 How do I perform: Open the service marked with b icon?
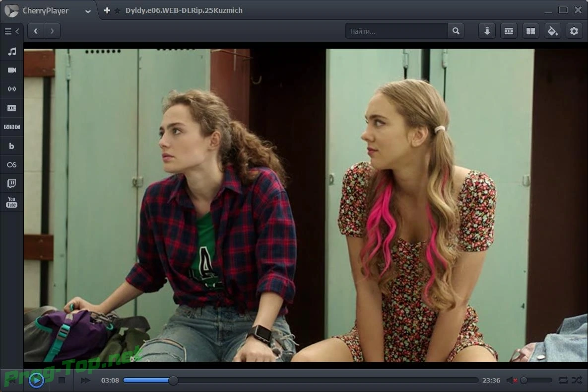point(11,146)
